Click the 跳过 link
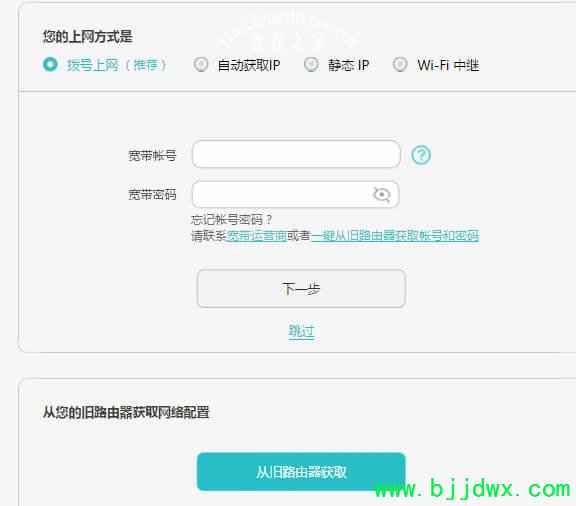The width and height of the screenshot is (576, 506). point(301,331)
